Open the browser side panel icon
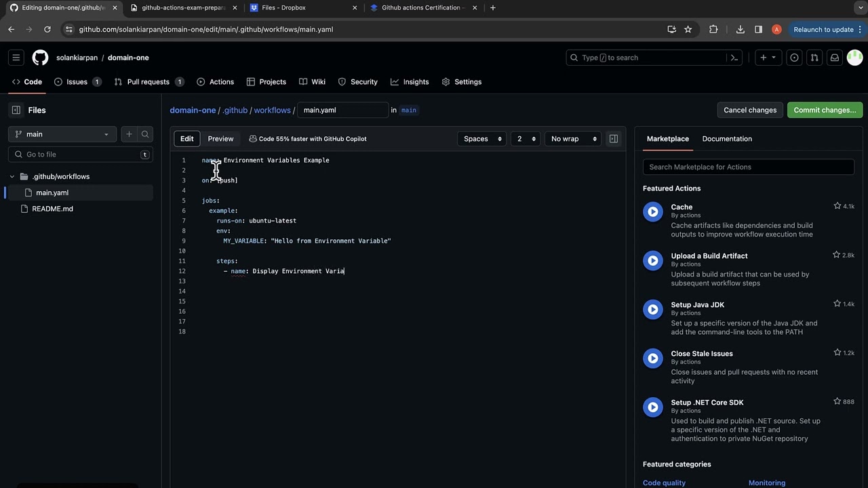Screen dimensions: 868x488 758,29
